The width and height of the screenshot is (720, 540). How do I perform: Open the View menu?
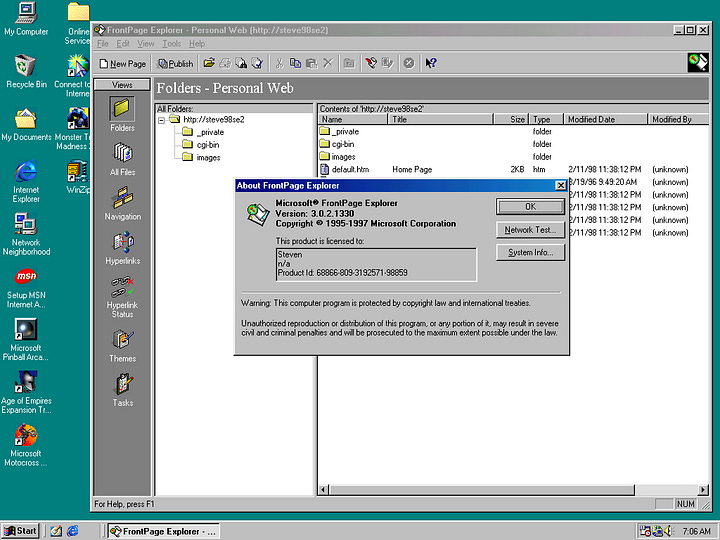[x=146, y=44]
